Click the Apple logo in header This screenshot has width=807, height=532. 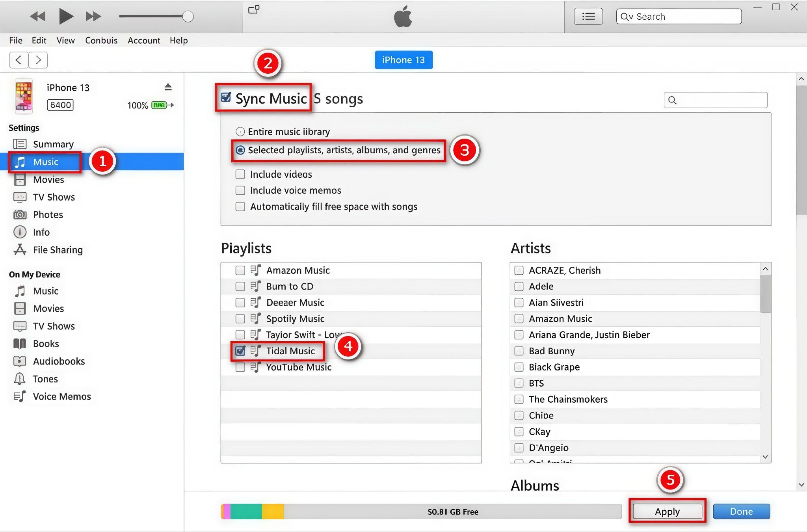403,17
